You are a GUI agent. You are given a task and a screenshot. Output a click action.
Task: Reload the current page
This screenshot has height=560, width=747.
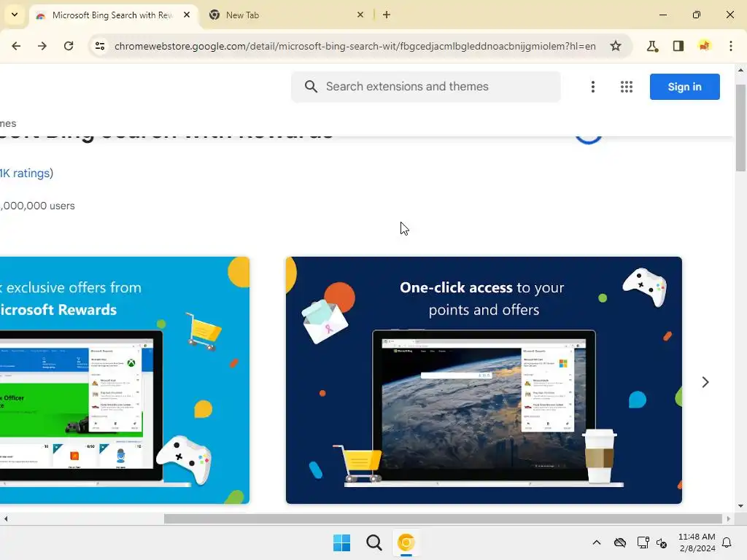click(69, 46)
